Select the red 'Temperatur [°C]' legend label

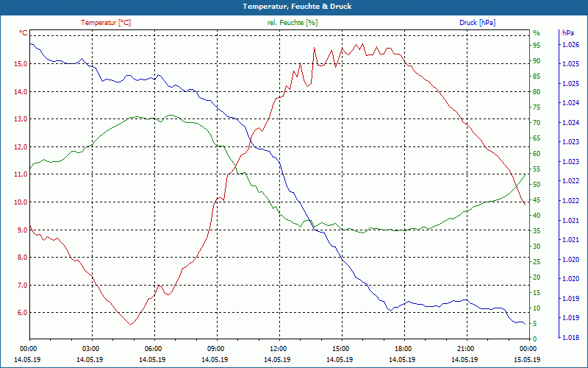pyautogui.click(x=106, y=23)
